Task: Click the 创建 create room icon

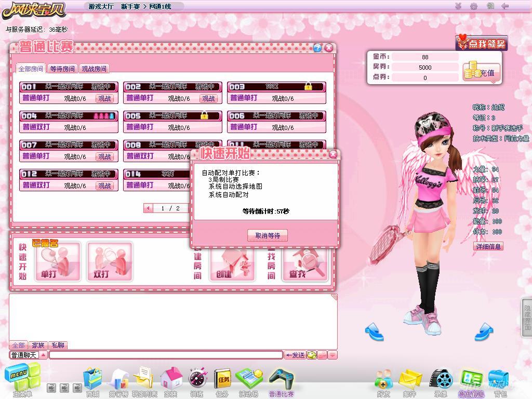Action: pyautogui.click(x=232, y=264)
